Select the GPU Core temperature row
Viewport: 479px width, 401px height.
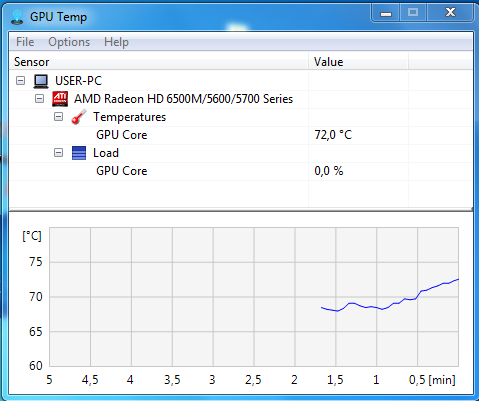(x=241, y=135)
